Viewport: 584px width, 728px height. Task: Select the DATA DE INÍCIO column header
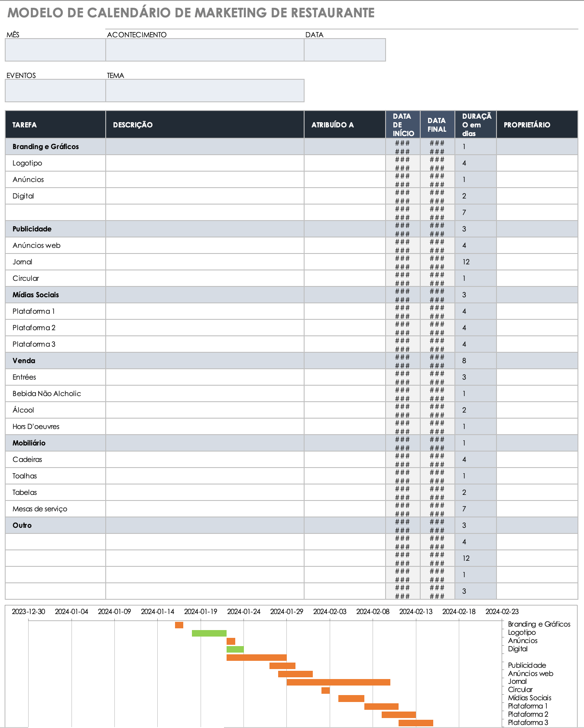(403, 125)
